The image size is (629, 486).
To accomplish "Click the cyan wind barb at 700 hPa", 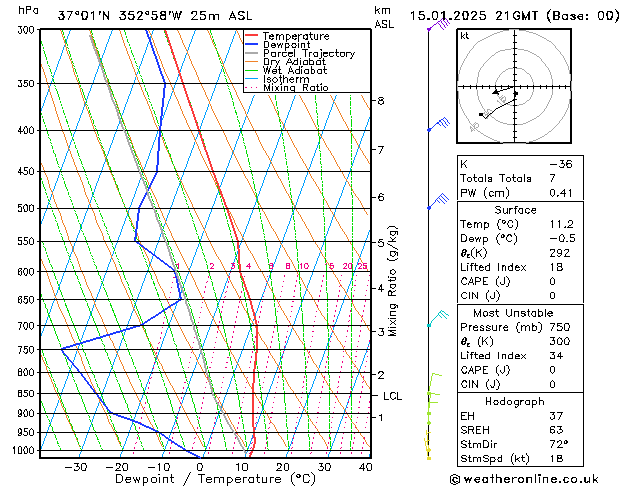I will (438, 318).
